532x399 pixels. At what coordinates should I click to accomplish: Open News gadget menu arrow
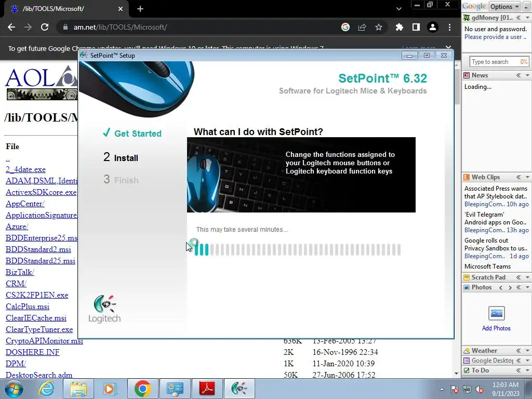(x=528, y=75)
